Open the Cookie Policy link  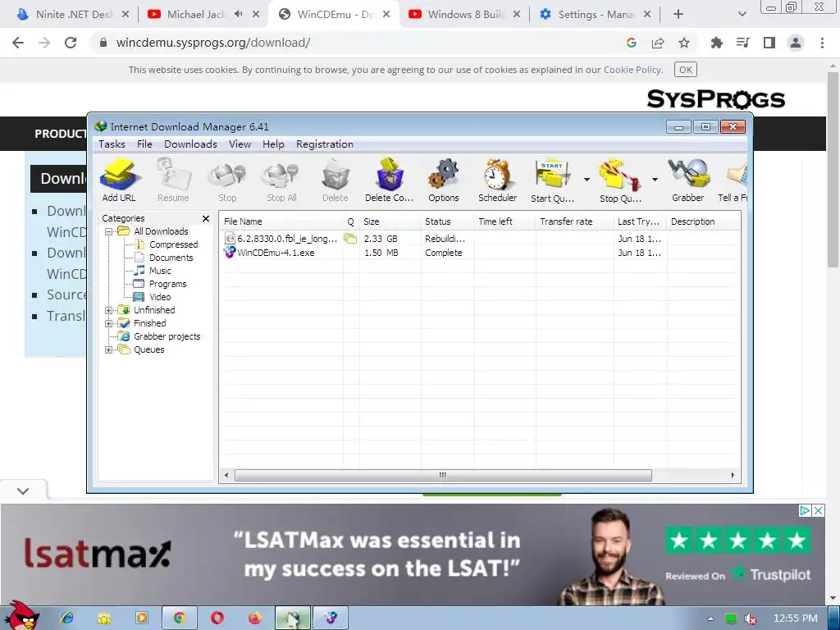coord(632,70)
